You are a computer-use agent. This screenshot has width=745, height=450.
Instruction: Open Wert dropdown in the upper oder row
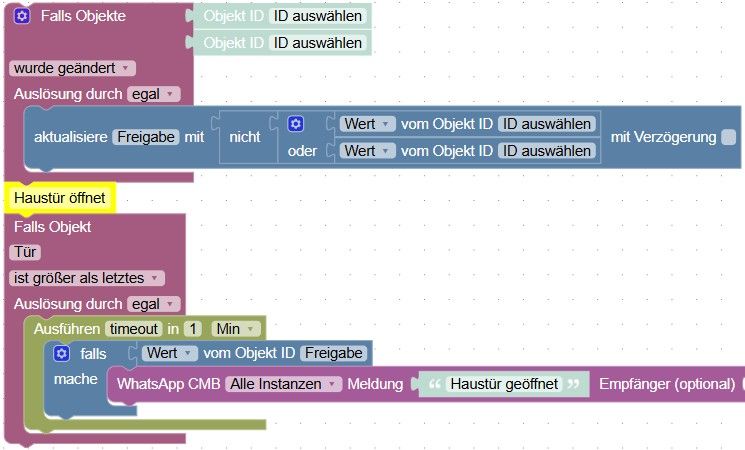click(367, 124)
